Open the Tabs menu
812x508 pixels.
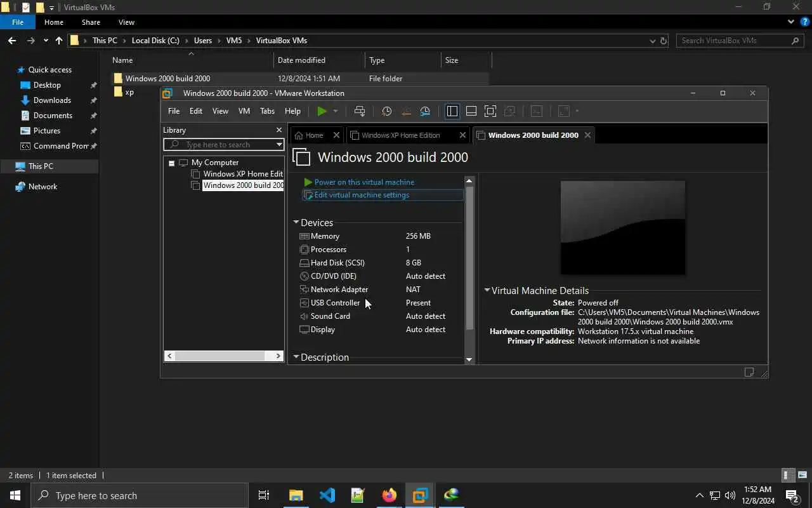(x=268, y=111)
